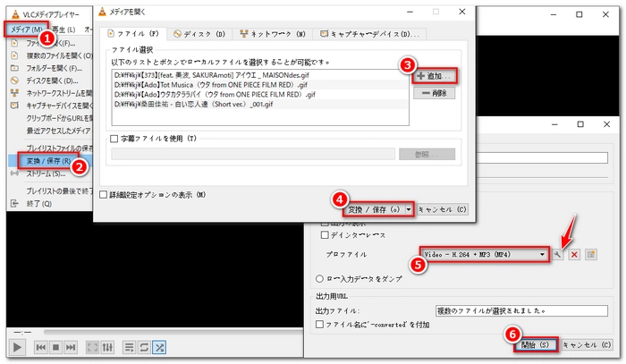Image resolution: width=626 pixels, height=364 pixels.
Task: Open the extended settings equalizer icon
Action: 107,346
